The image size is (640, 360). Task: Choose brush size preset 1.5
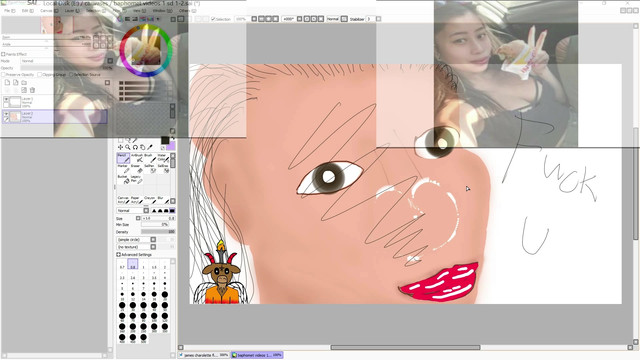point(154,265)
